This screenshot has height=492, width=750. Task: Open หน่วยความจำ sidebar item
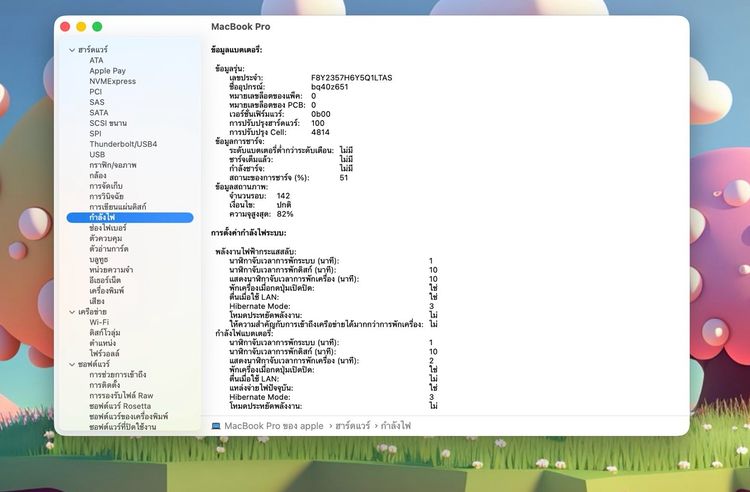(x=111, y=270)
